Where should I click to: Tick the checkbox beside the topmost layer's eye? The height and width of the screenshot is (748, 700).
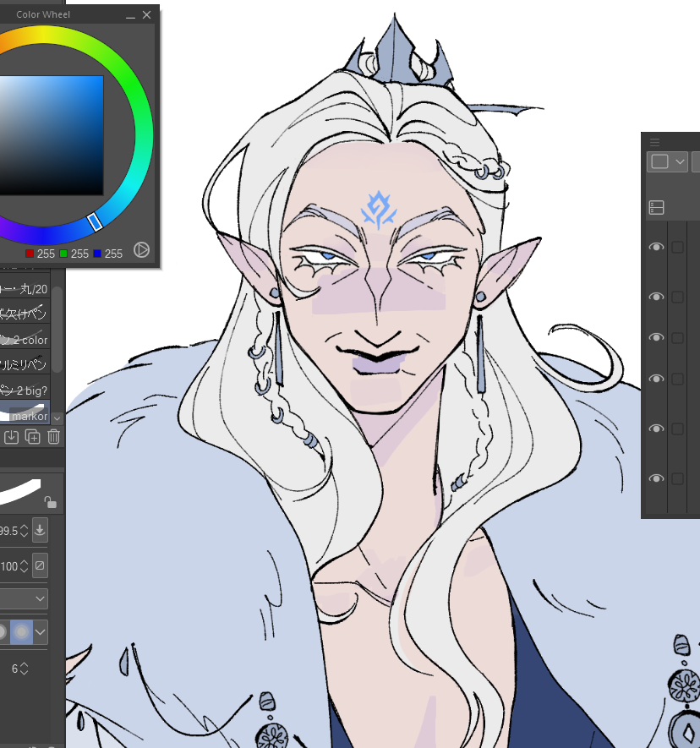[x=677, y=247]
